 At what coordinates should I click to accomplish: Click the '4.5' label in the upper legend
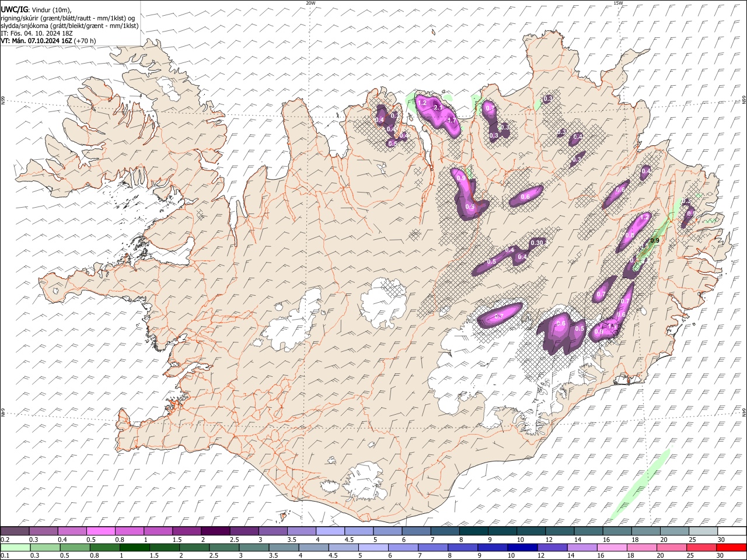[x=349, y=539]
